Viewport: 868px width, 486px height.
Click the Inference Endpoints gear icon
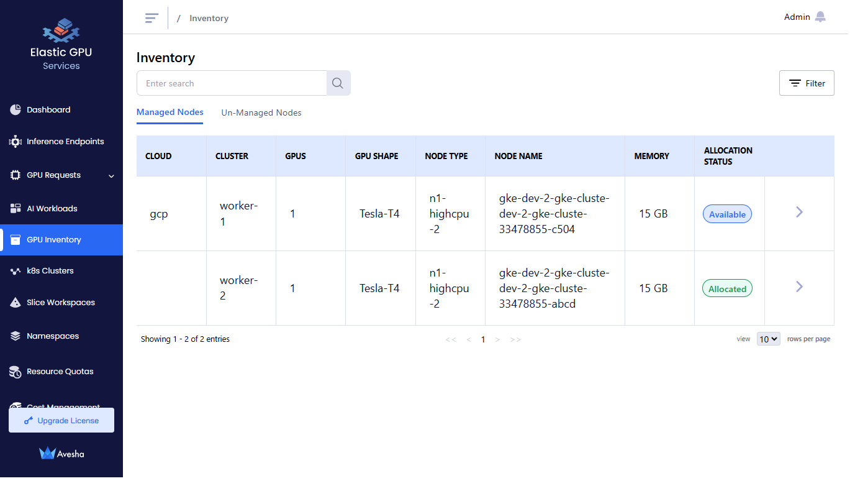pos(16,142)
